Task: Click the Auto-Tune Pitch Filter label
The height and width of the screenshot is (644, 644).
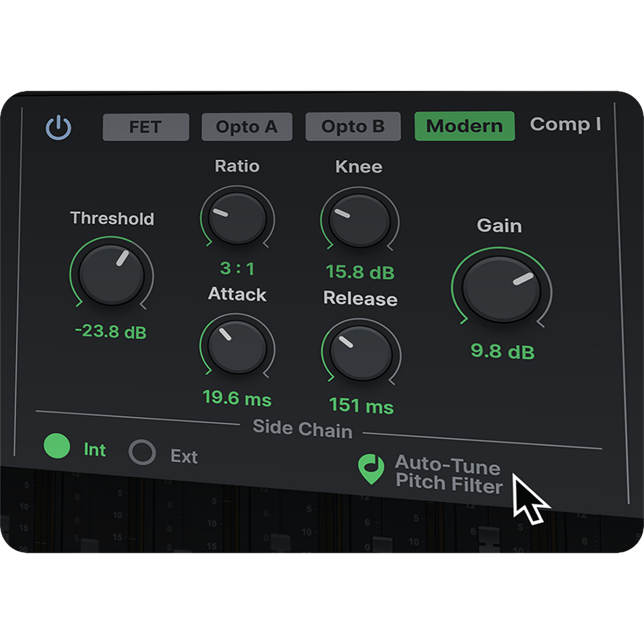Action: pos(448,475)
